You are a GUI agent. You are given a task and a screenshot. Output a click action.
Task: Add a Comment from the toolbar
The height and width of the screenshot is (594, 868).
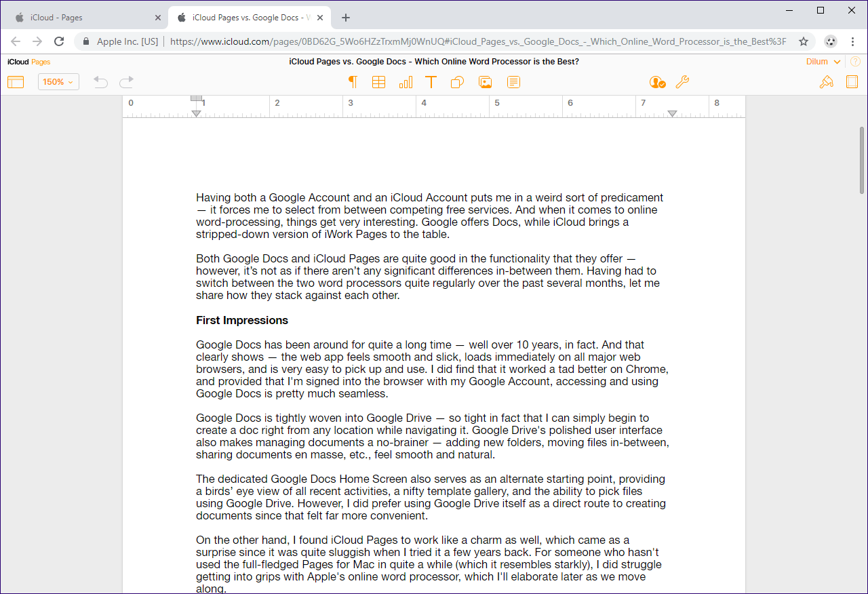(513, 82)
